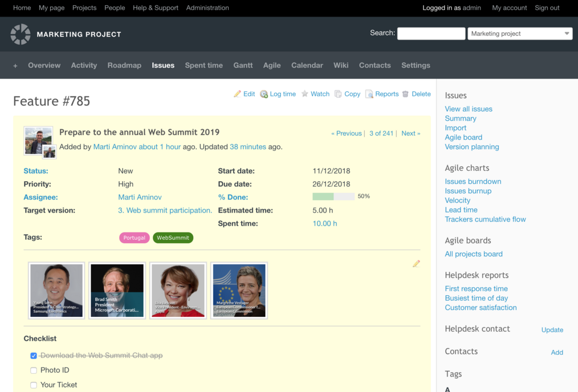578x392 pixels.
Task: Go to the Next issue
Action: click(x=410, y=133)
